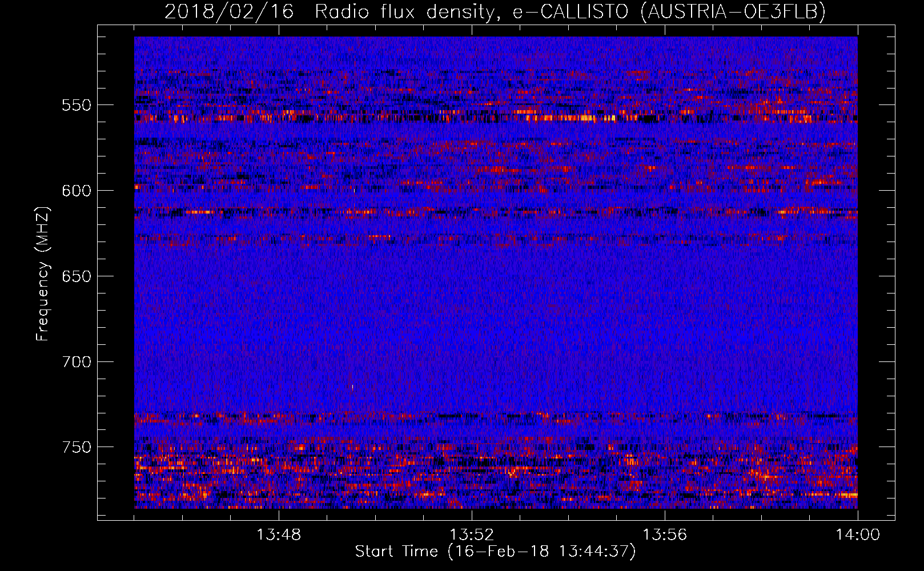Screen dimensions: 924x571
Task: Click the 'Start Time (16-Feb-18 13:44:37)' axis label
Action: pos(495,552)
